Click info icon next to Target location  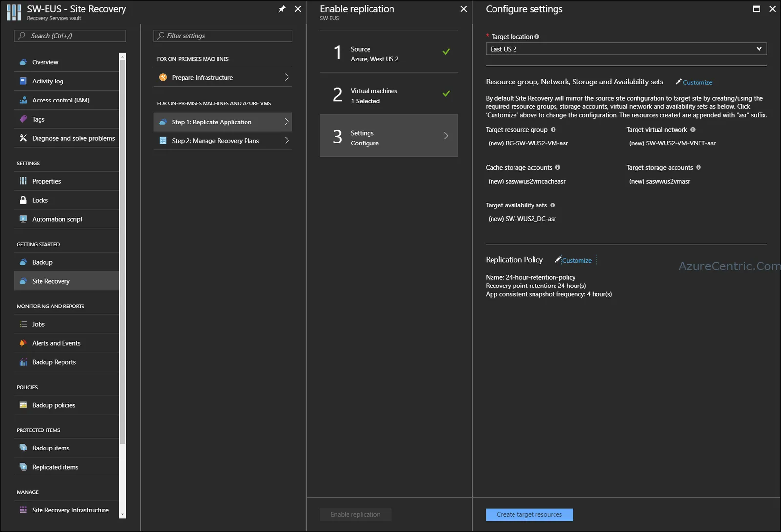click(x=537, y=37)
